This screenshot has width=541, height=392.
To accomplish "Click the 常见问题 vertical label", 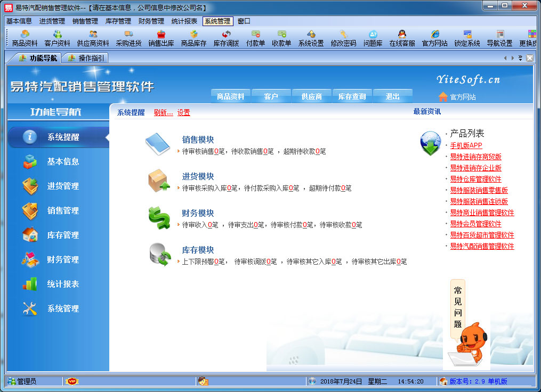I will point(458,307).
